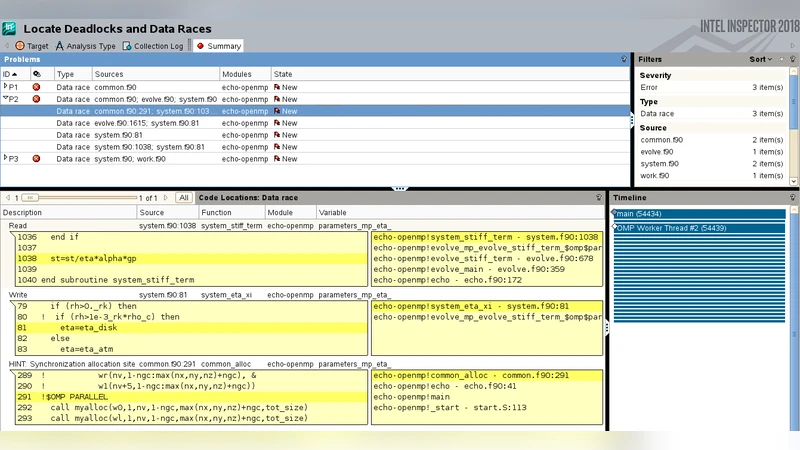Select OMP Worker Thread #2 timeline bar
Image resolution: width=800 pixels, height=450 pixels.
(699, 228)
